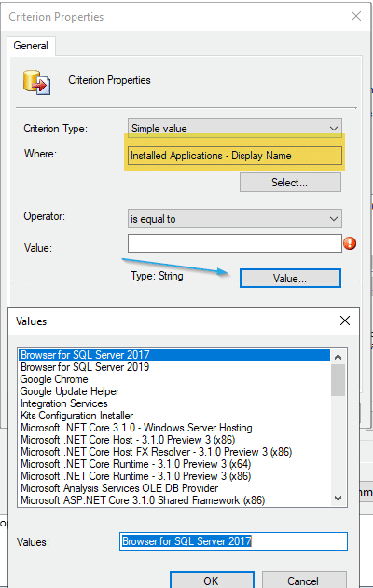373x588 pixels.
Task: Select .NET Core 3.1.0 Windows Server Hosting
Action: point(174,428)
